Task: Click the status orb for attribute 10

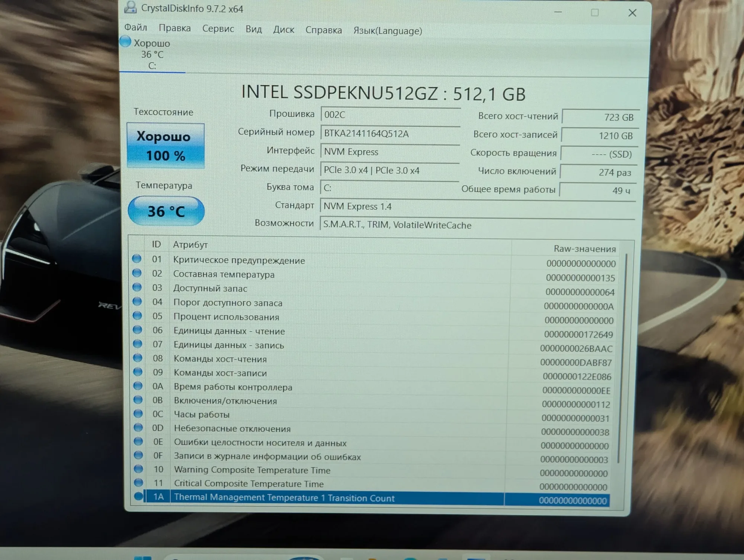Action: pyautogui.click(x=138, y=469)
